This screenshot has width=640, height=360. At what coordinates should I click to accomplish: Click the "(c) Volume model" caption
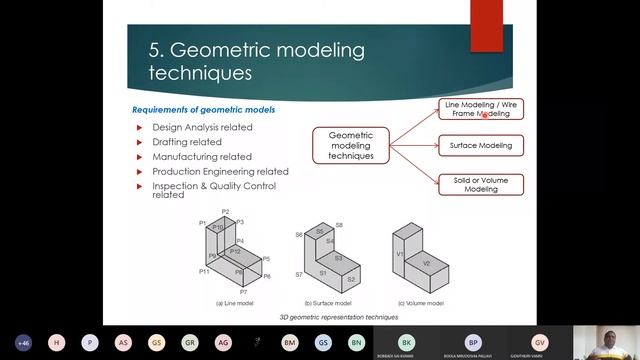(x=421, y=303)
